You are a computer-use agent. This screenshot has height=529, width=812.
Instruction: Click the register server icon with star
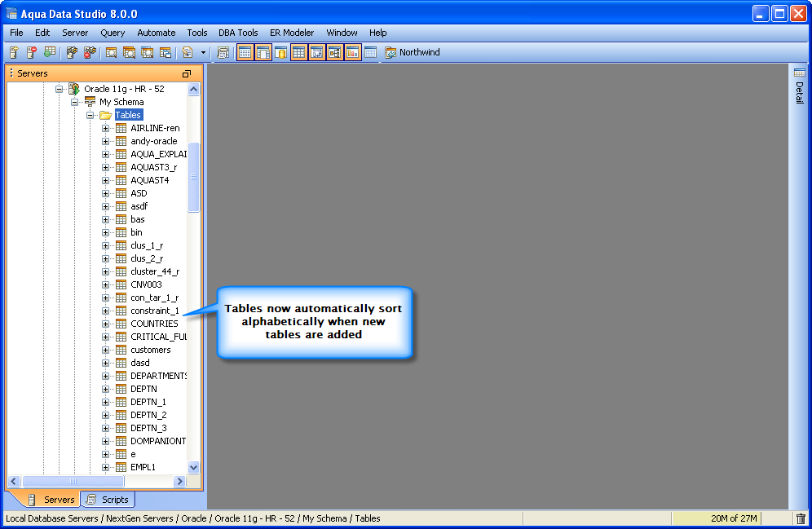pyautogui.click(x=14, y=52)
